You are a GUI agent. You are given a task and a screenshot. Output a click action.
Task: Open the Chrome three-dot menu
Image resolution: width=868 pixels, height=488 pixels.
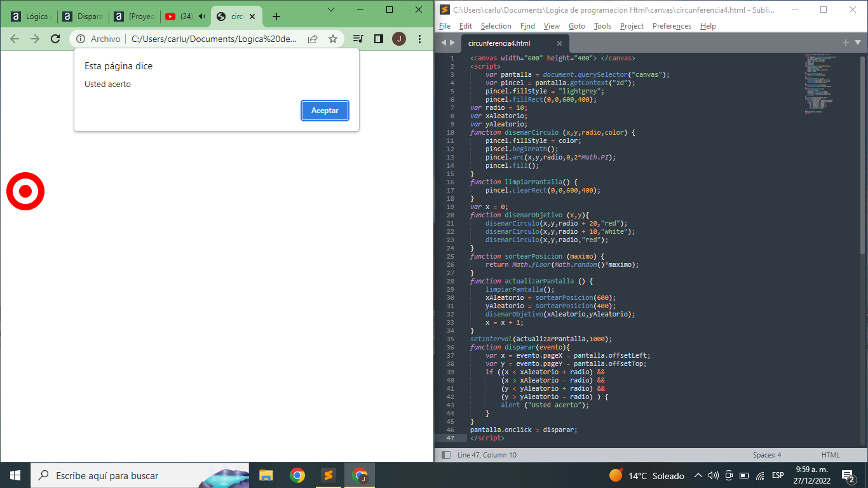point(419,39)
